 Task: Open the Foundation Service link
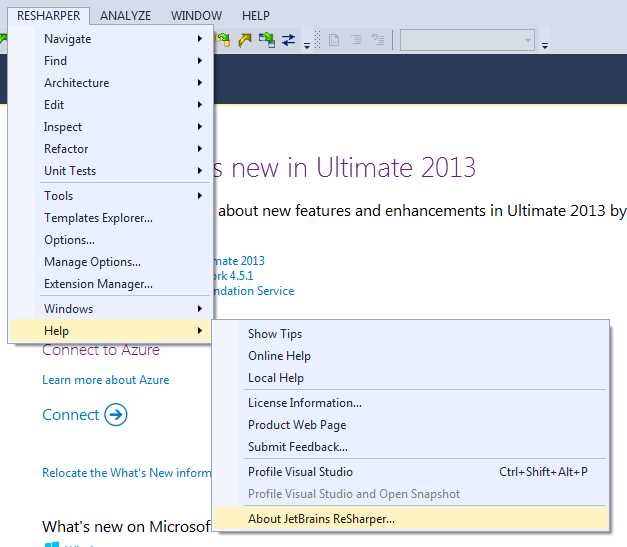254,291
